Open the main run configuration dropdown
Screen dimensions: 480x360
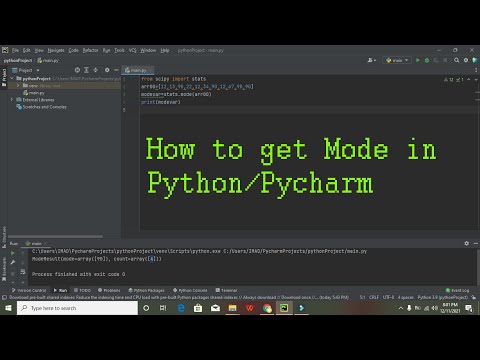[397, 60]
